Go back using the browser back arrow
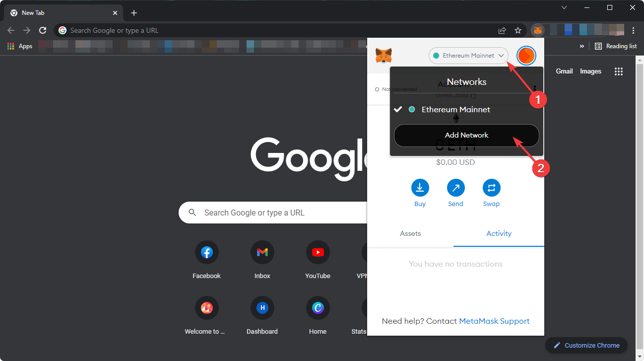 coord(11,30)
